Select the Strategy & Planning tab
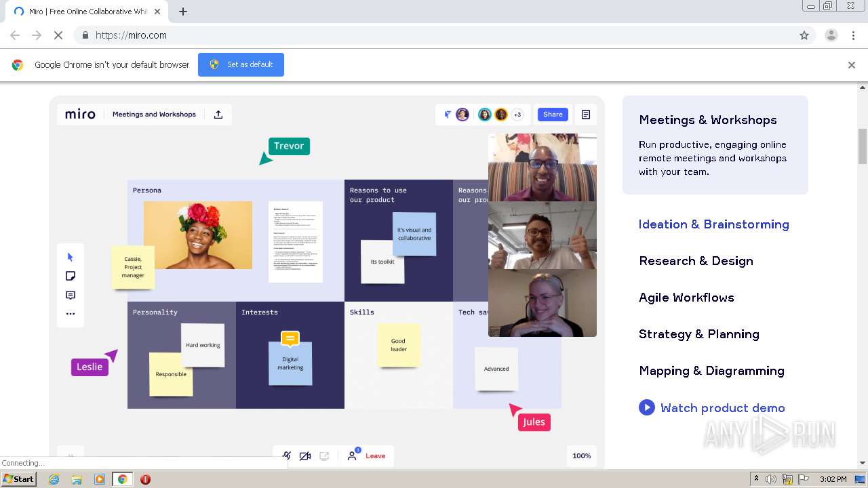The image size is (868, 488). [x=699, y=334]
